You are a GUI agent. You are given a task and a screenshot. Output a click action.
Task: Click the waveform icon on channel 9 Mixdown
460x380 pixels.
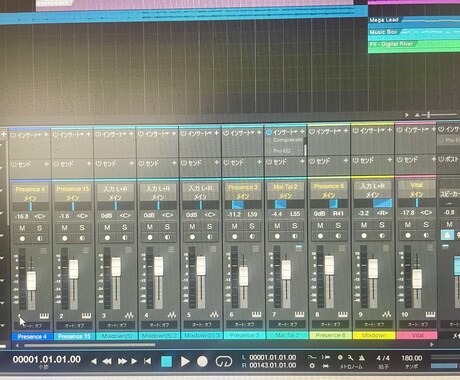pos(387,314)
